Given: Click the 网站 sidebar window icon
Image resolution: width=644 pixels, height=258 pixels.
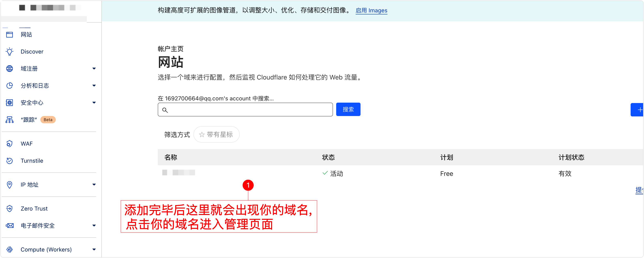Looking at the screenshot, I should tap(10, 34).
